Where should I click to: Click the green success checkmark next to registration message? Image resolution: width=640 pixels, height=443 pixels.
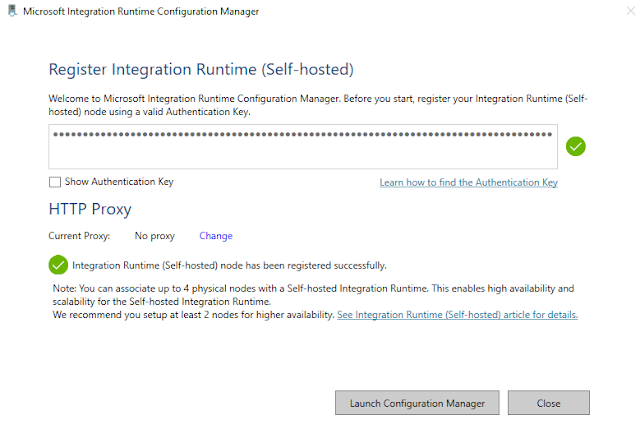58,265
